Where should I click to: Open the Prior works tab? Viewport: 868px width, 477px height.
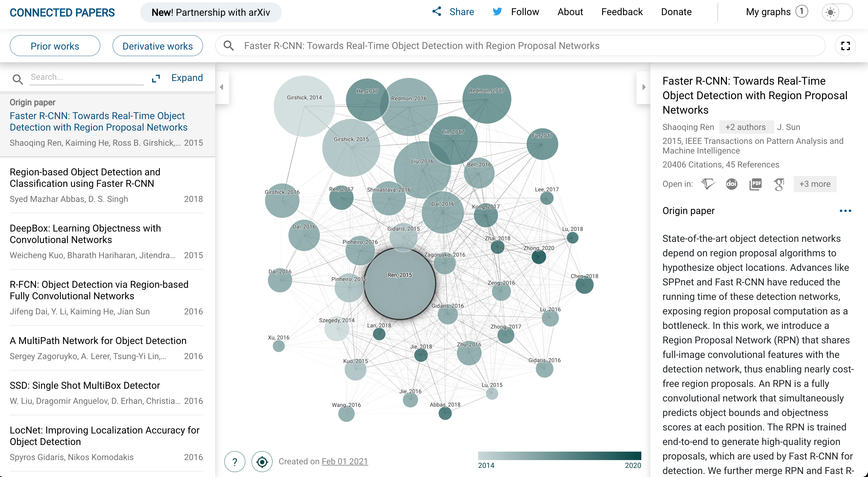pos(55,46)
